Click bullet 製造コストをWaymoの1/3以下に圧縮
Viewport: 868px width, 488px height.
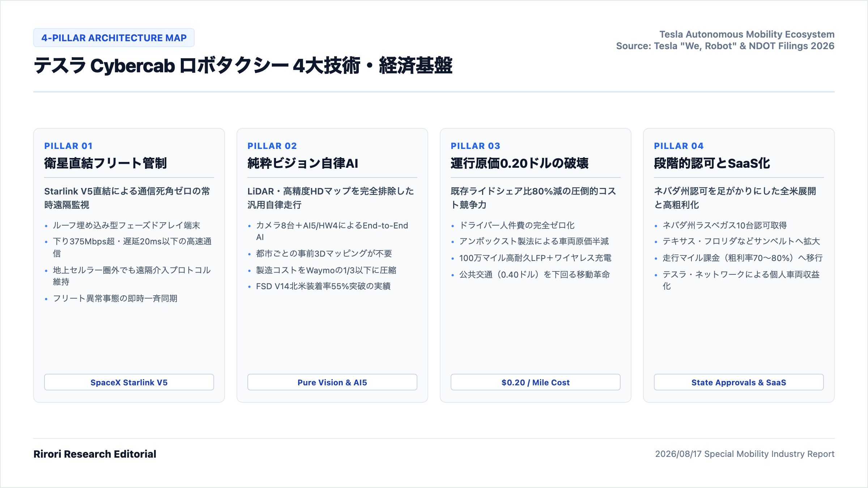click(326, 270)
